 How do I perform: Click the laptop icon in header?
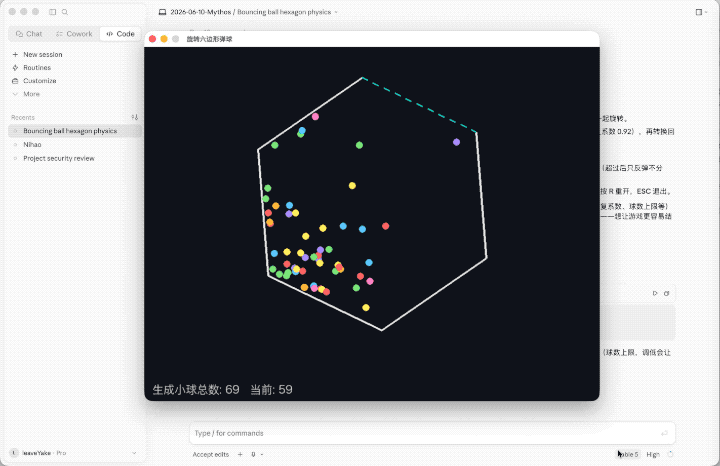[162, 12]
